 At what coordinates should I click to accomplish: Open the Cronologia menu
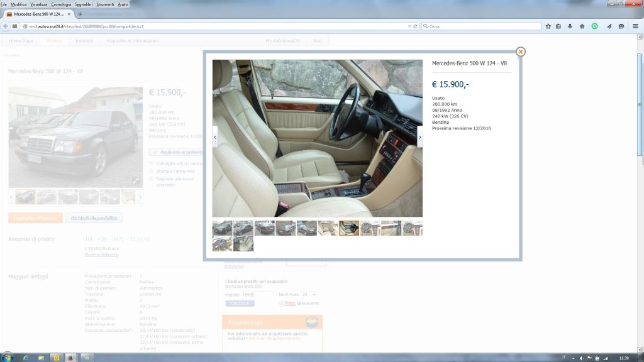click(x=61, y=4)
